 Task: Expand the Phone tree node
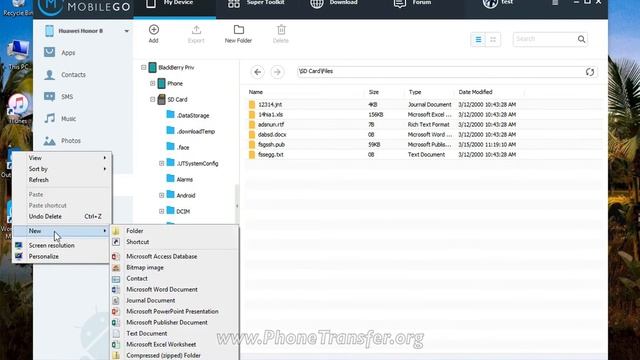(x=152, y=83)
